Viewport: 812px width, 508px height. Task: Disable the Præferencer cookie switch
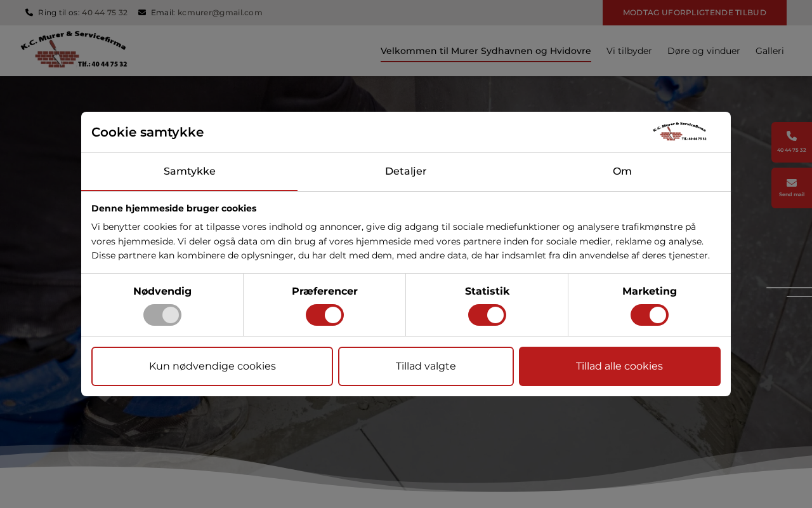coord(325,315)
